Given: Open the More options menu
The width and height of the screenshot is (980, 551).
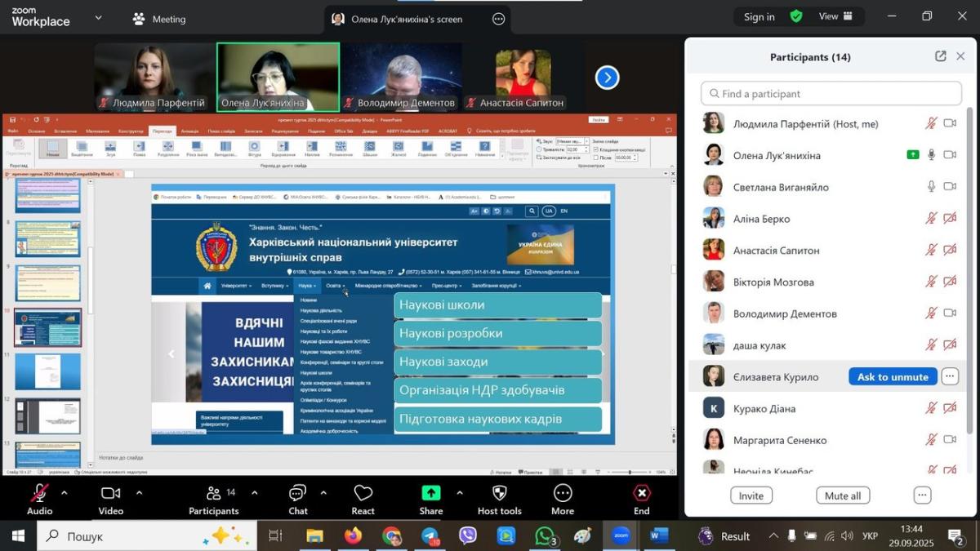Looking at the screenshot, I should click(x=562, y=500).
